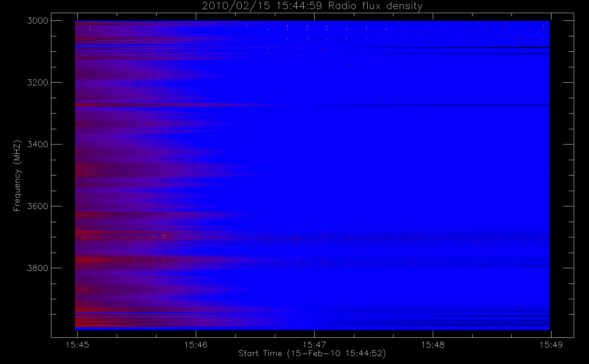Click the 'Frequency (MHZ)' axis label
Viewport: 589px width, 364px height.
pyautogui.click(x=17, y=175)
